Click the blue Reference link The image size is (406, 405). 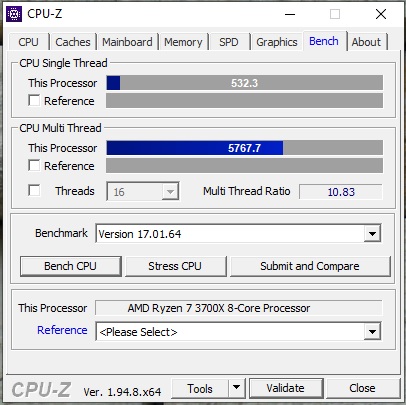coord(62,330)
